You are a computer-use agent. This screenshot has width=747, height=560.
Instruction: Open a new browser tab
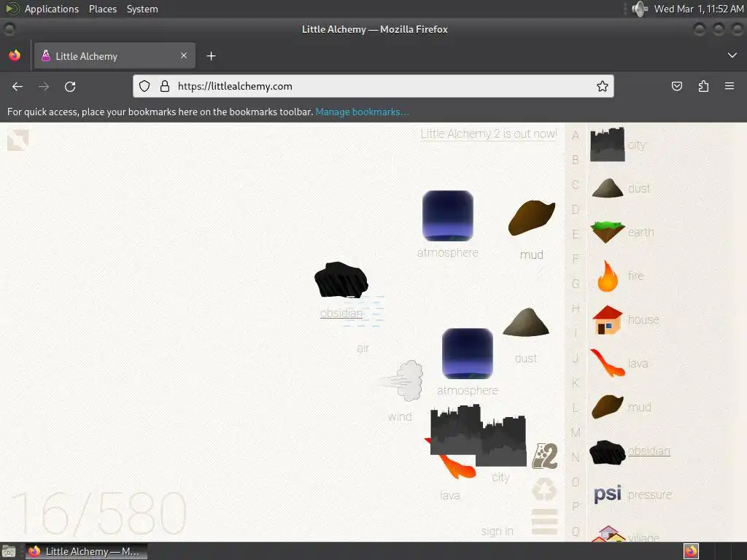pos(211,56)
